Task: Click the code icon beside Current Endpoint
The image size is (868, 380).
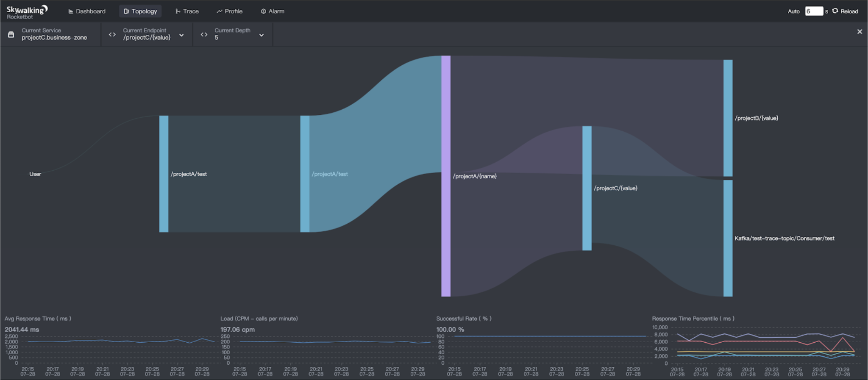Action: [112, 34]
